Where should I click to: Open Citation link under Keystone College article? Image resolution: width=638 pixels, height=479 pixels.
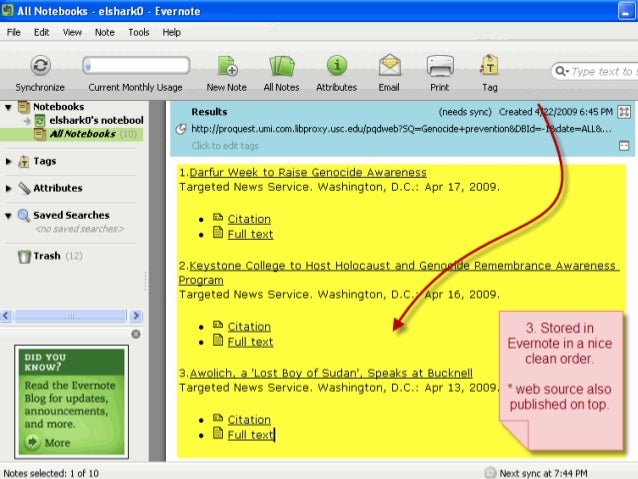click(x=249, y=326)
